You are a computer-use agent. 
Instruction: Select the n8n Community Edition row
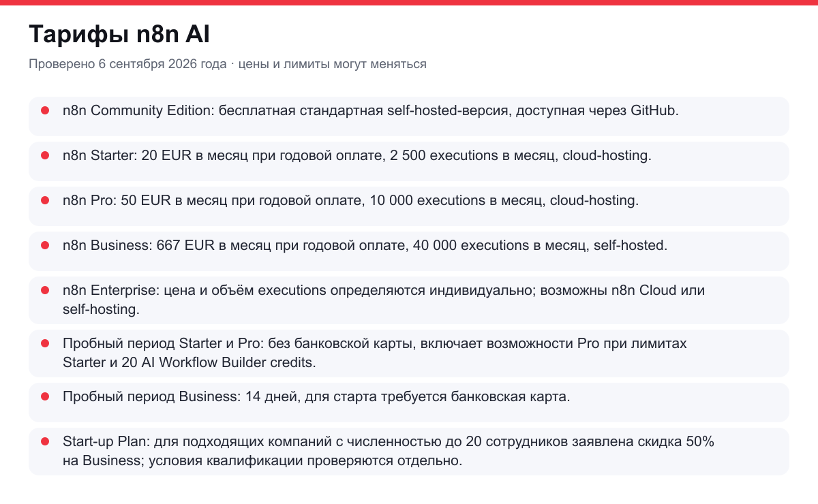(409, 116)
